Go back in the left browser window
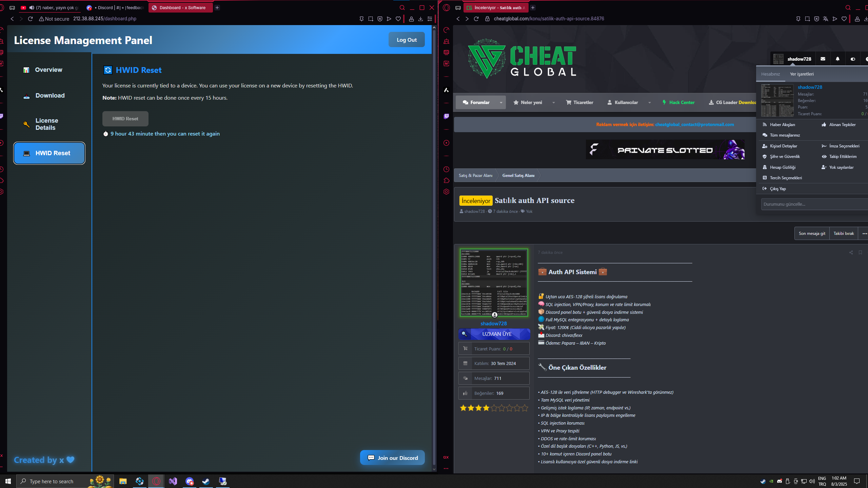Screen dimensions: 868x488 (12, 19)
